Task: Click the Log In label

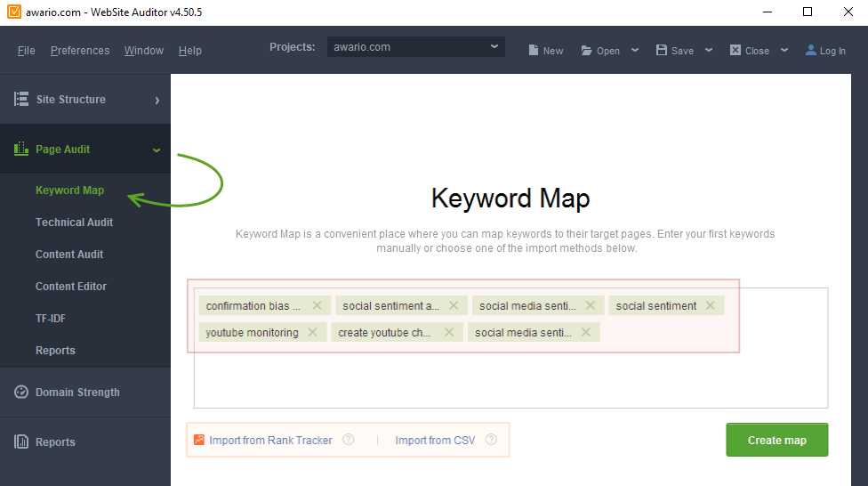Action: (x=832, y=51)
